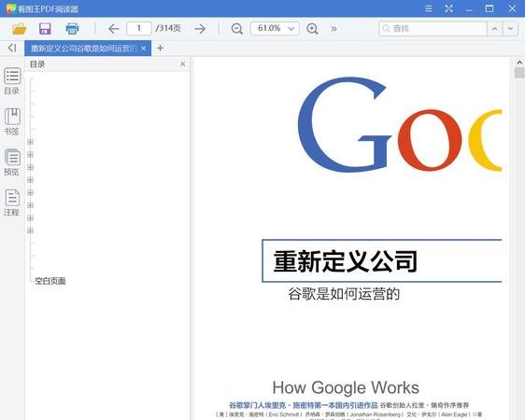Open the 书签 bookmarks sidebar panel

point(12,121)
